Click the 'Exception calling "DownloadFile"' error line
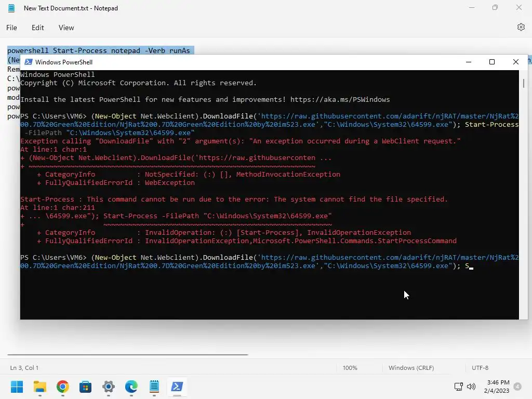The width and height of the screenshot is (532, 399). click(240, 141)
